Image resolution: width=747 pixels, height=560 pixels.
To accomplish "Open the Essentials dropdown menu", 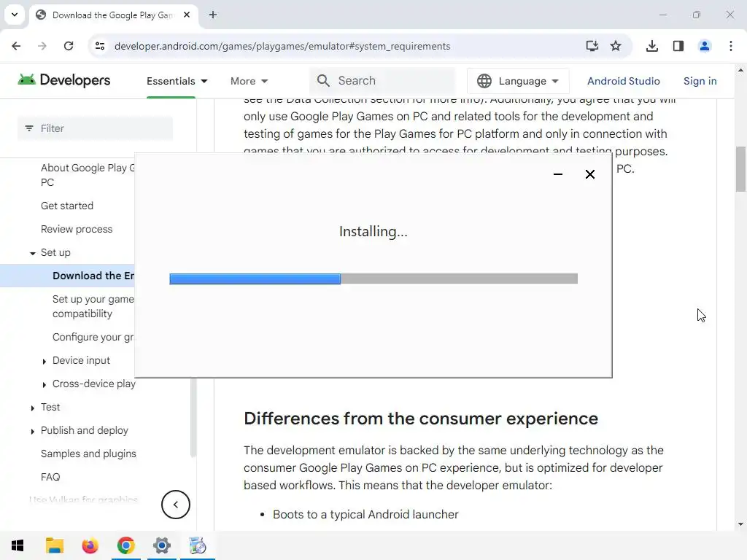I will click(177, 81).
